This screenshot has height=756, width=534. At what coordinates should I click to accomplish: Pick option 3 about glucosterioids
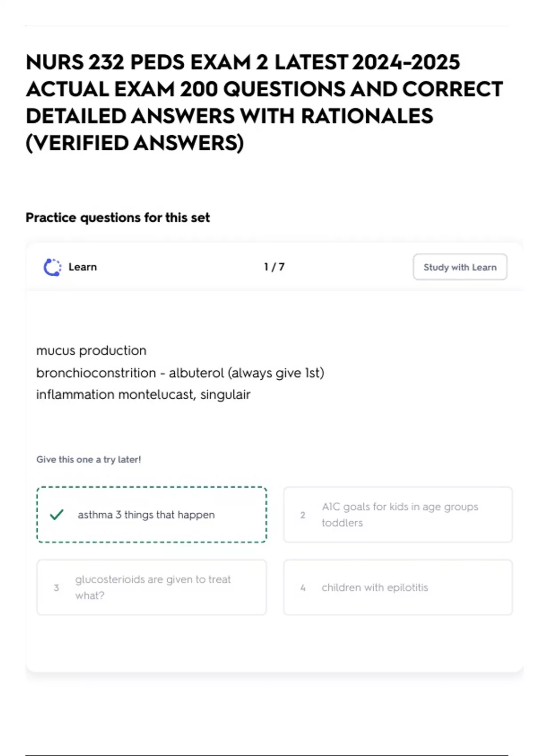(x=152, y=587)
